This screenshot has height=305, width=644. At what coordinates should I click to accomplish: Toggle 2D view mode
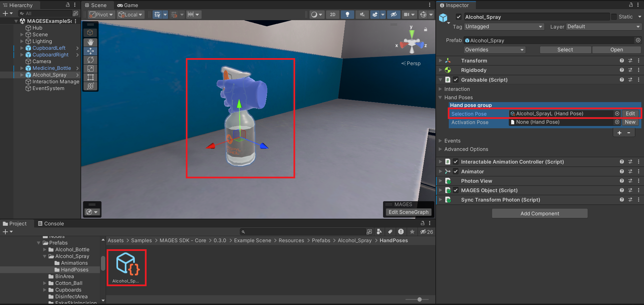[332, 14]
